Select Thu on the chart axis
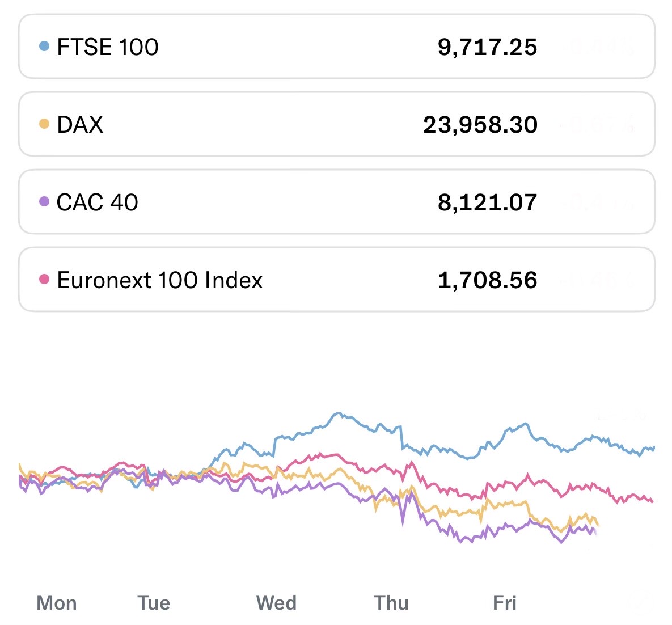 (391, 602)
